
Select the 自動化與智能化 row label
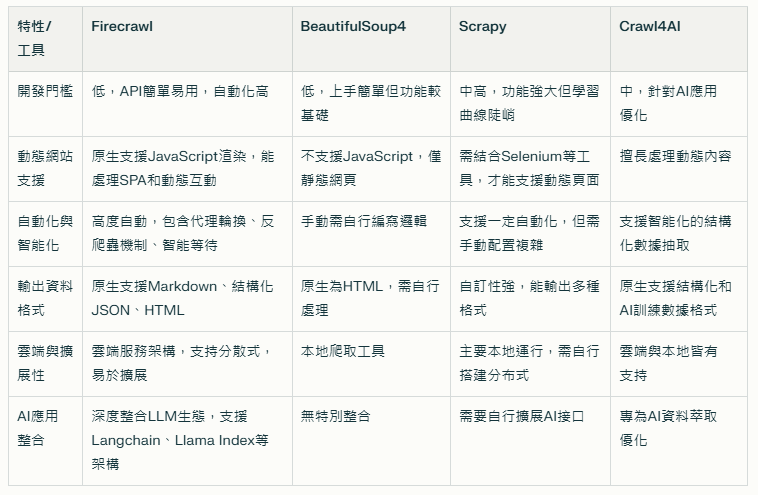(45, 233)
